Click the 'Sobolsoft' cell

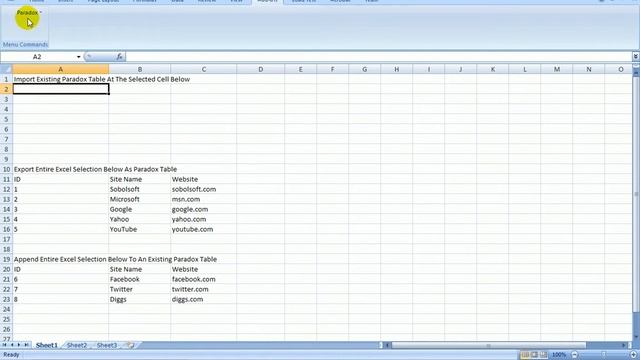(140, 189)
